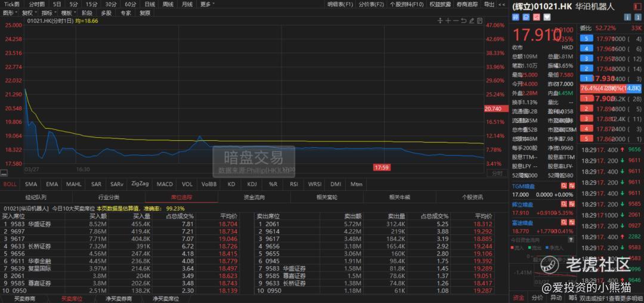Click 复原 toolbar button
Screen dimensions: 644x303
point(144,13)
